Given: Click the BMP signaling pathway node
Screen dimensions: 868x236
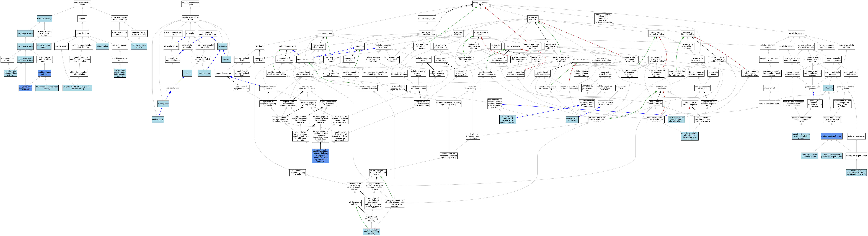Looking at the screenshot, I should point(572,119).
